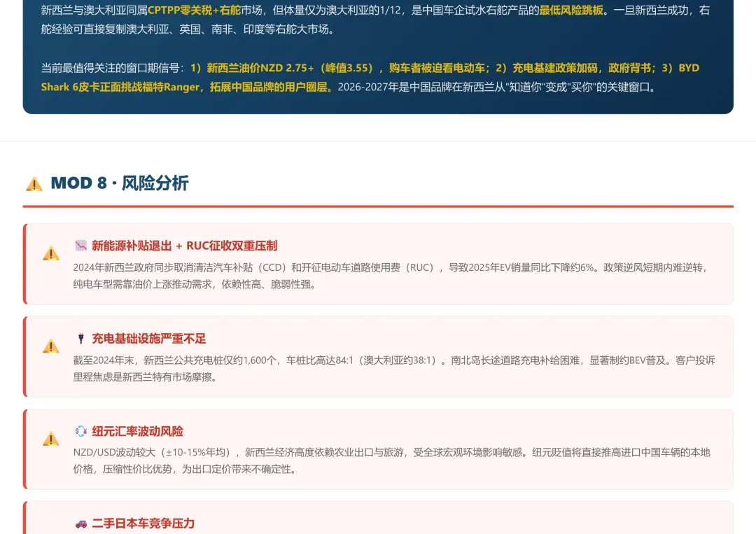Click the paragraph starting 截至2024年末
The height and width of the screenshot is (534, 756).
click(x=394, y=369)
